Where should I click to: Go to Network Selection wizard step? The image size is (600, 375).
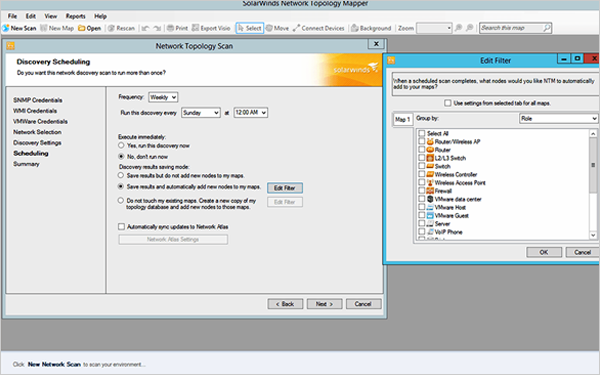(x=37, y=132)
